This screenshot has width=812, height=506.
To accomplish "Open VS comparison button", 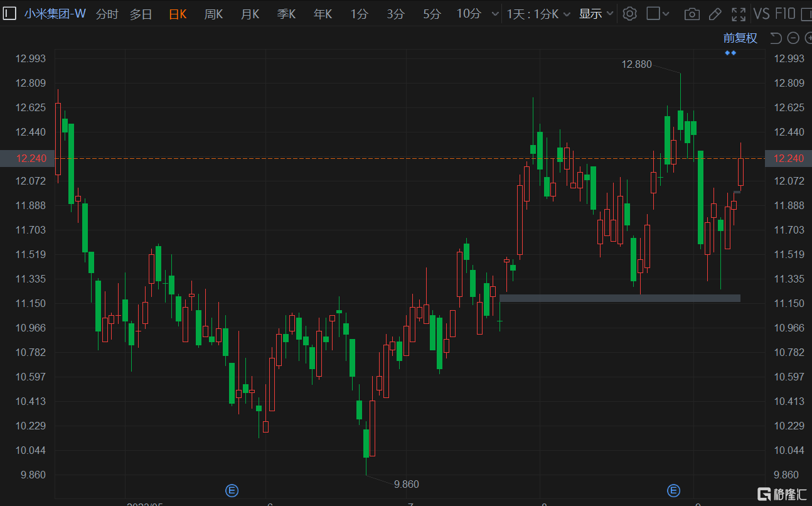I will pos(761,14).
